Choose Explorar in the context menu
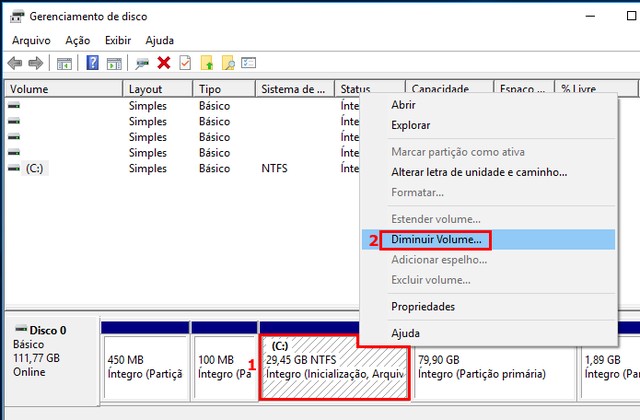 [488, 125]
